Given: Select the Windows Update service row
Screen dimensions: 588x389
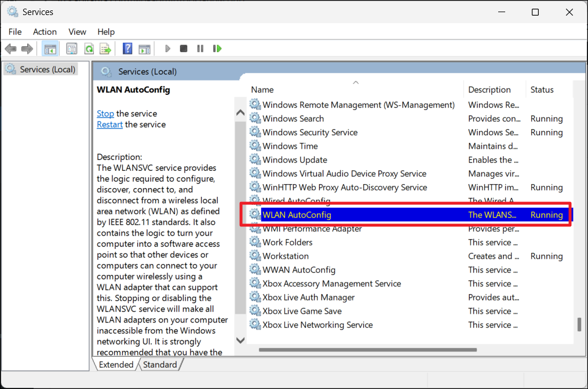Looking at the screenshot, I should click(x=295, y=160).
